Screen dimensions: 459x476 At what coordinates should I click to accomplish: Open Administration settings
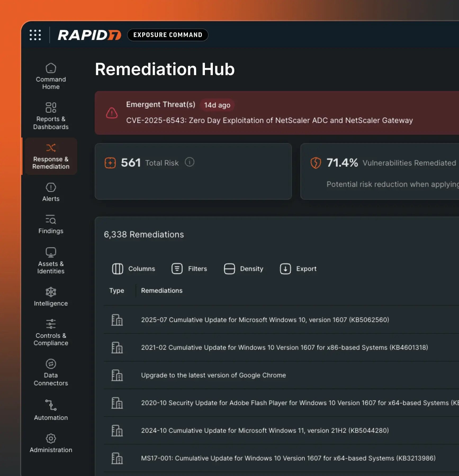click(51, 443)
